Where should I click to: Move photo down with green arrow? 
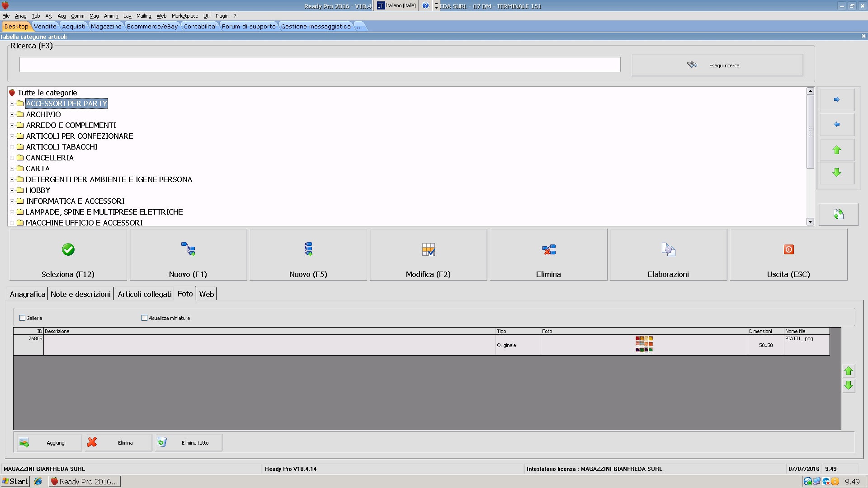click(849, 385)
